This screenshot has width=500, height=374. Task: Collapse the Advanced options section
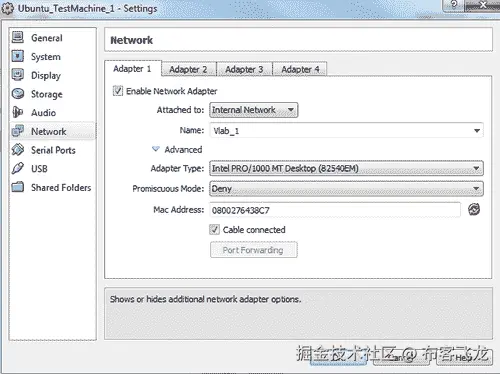tap(156, 149)
